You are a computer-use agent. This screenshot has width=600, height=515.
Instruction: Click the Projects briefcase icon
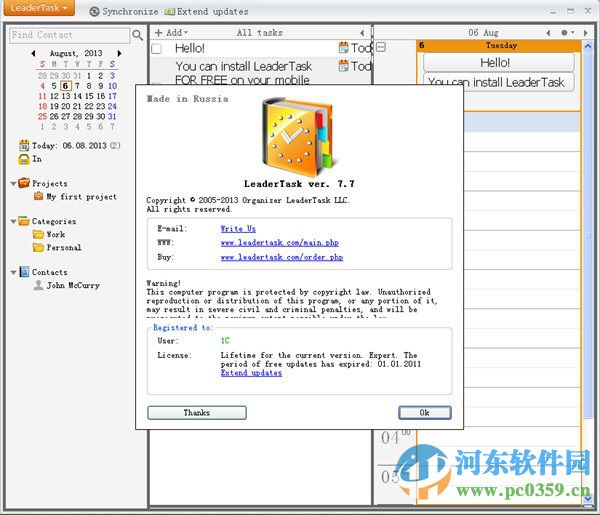click(24, 183)
